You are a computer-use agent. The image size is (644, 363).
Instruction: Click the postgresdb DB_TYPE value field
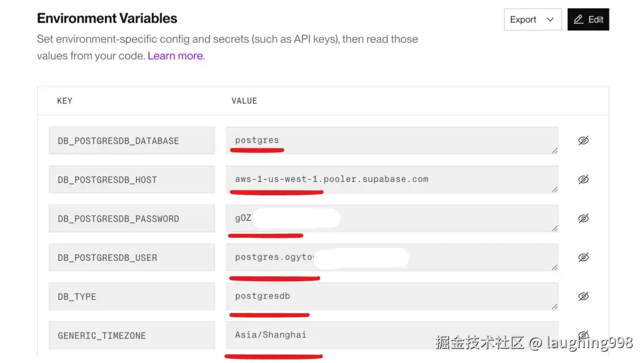[391, 296]
